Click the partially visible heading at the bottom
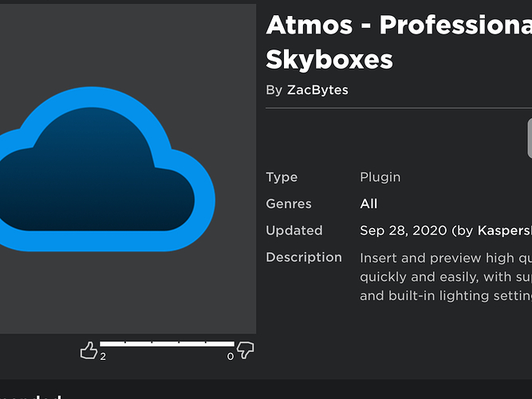The image size is (532, 399). coord(32,394)
